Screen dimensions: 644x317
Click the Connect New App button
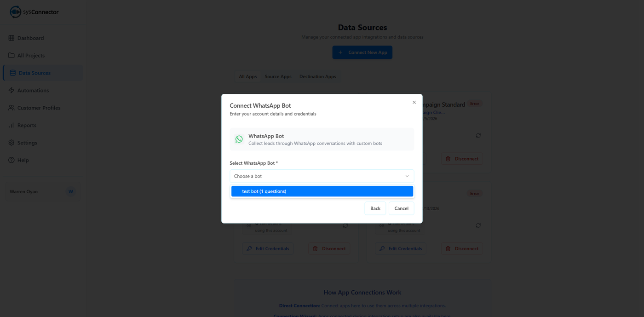(x=362, y=52)
